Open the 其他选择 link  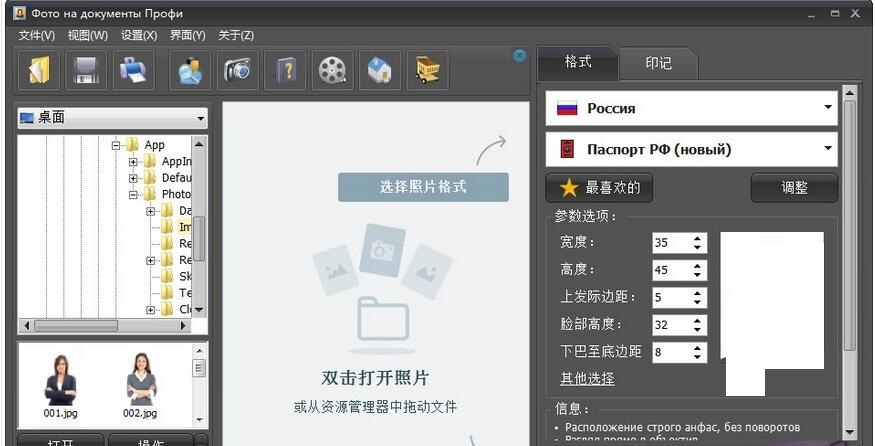point(587,378)
